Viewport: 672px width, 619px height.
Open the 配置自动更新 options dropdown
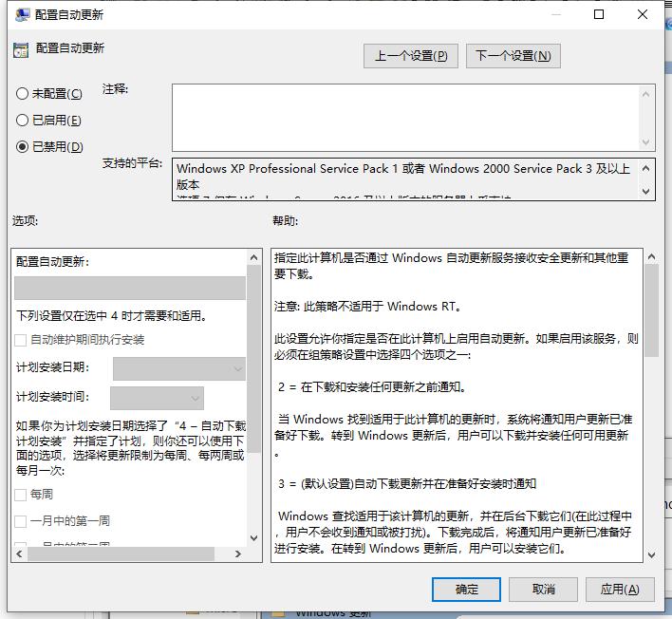point(130,288)
